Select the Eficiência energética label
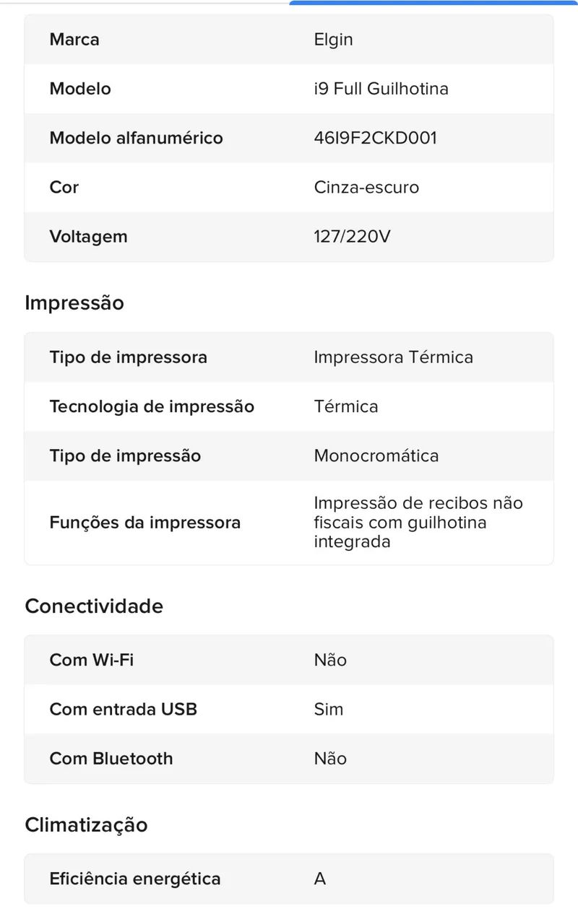This screenshot has width=578, height=924. click(135, 879)
